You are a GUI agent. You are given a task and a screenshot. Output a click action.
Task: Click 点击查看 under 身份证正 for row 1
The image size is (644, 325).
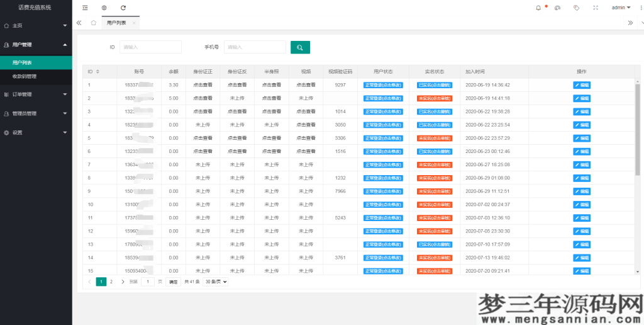203,85
